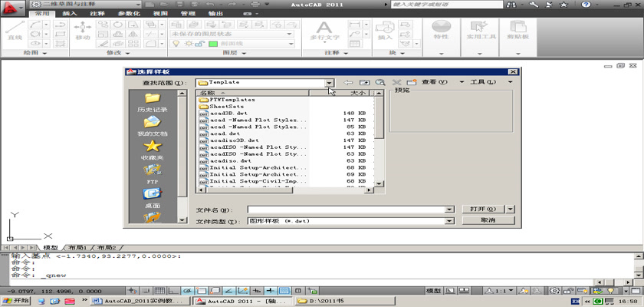Expand the look-in Template folder dropdown
Screen dimensions: 644x307
click(329, 82)
